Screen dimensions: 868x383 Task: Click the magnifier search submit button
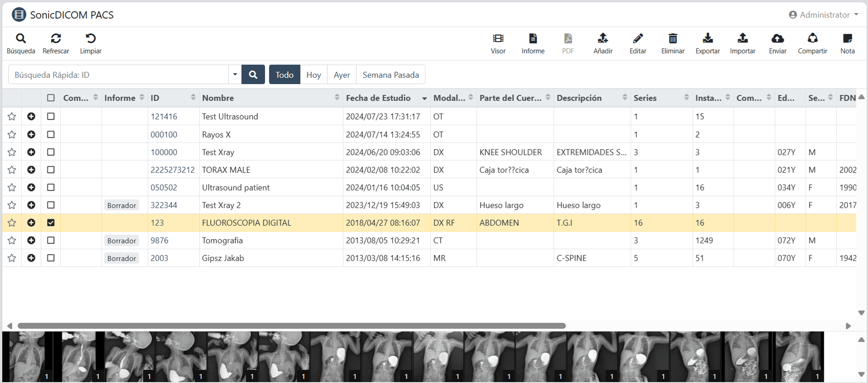pos(253,75)
